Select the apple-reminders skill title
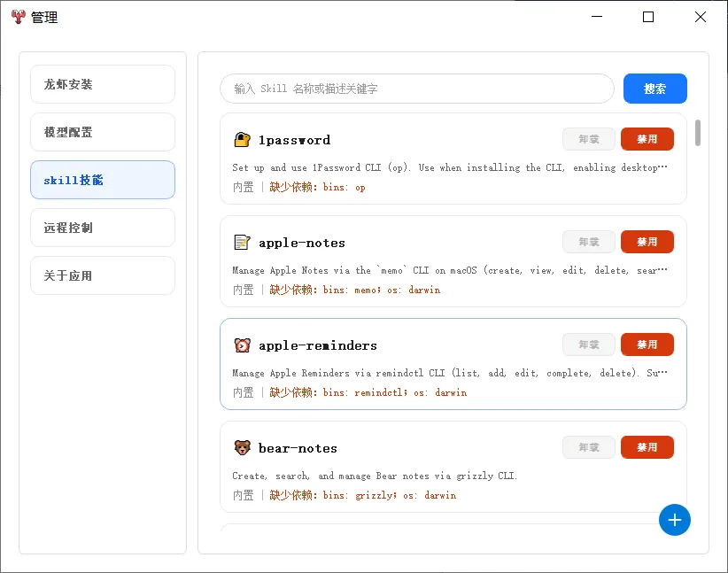 (x=318, y=345)
